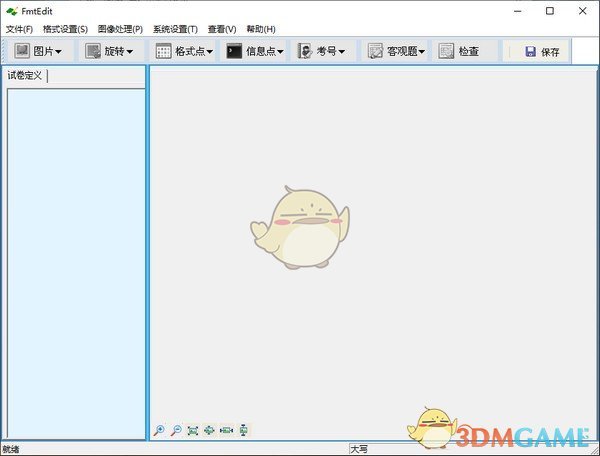600x456 pixels.
Task: Select the 试卷定义 tab
Action: tap(24, 75)
